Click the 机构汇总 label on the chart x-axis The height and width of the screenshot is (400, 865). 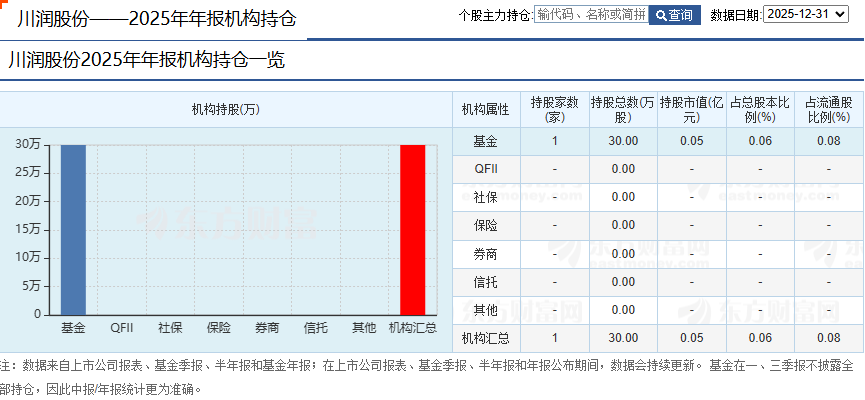[413, 328]
